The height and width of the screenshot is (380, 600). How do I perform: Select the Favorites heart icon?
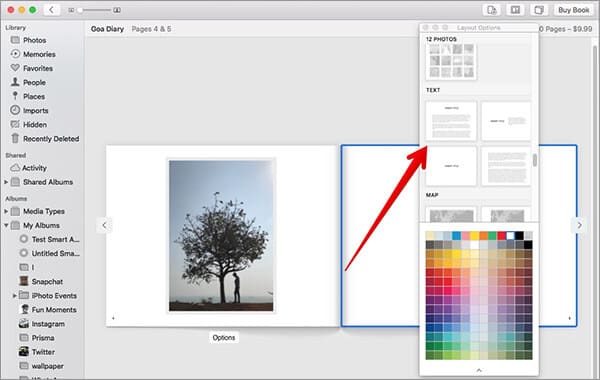click(x=15, y=68)
